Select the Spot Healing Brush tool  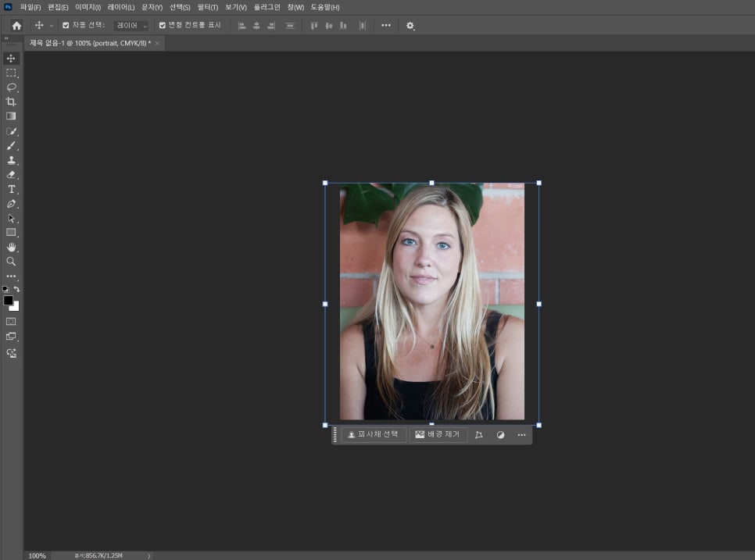point(11,131)
